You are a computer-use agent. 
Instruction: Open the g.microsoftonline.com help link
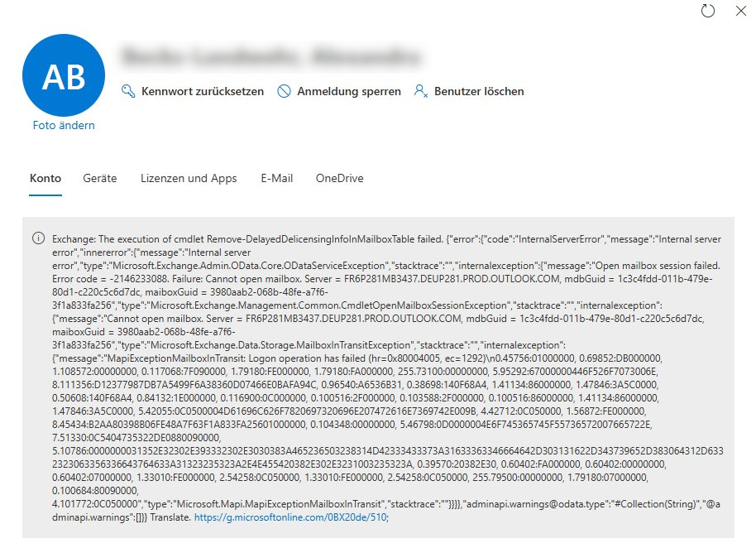290,517
